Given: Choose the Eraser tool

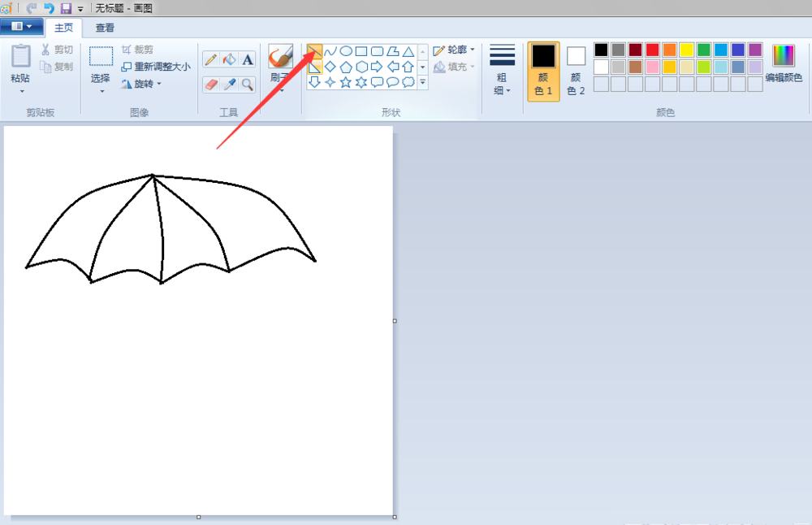Looking at the screenshot, I should pyautogui.click(x=210, y=84).
